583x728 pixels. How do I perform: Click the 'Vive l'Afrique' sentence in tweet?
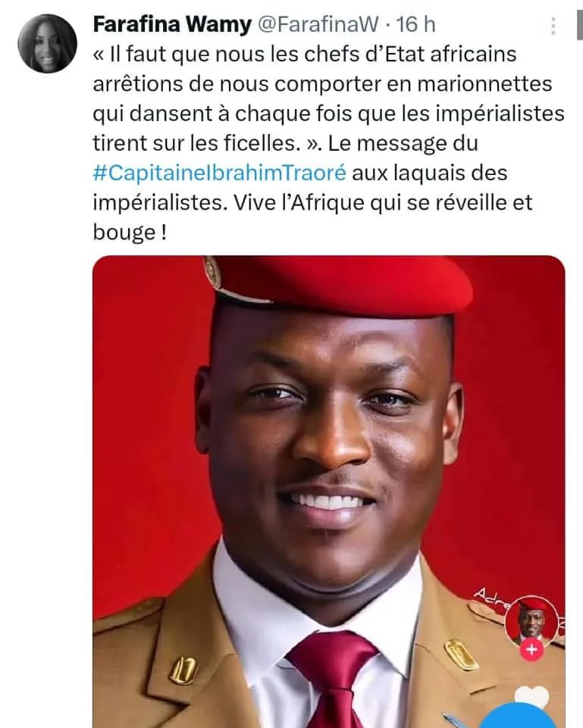pyautogui.click(x=312, y=217)
